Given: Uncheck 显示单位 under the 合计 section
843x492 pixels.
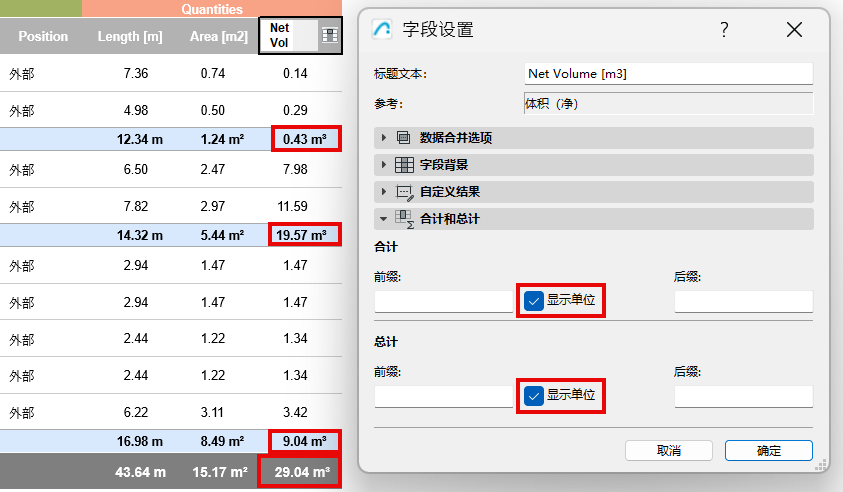Looking at the screenshot, I should pyautogui.click(x=534, y=300).
